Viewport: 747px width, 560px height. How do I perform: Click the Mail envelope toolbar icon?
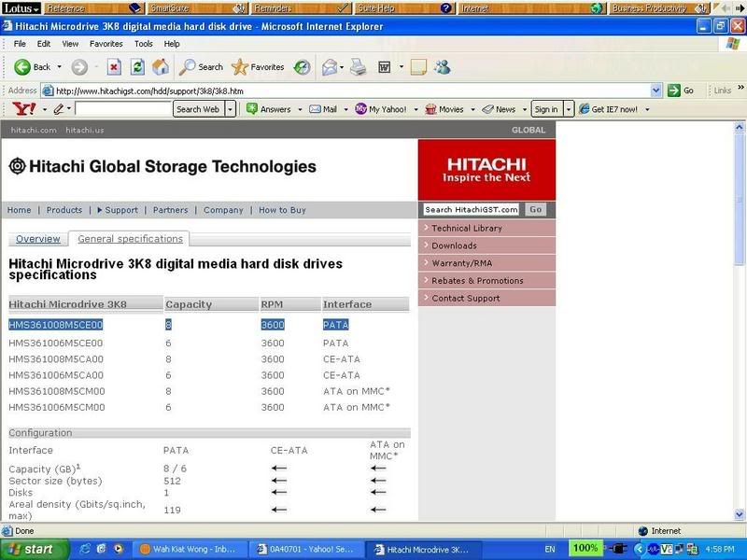(330, 67)
